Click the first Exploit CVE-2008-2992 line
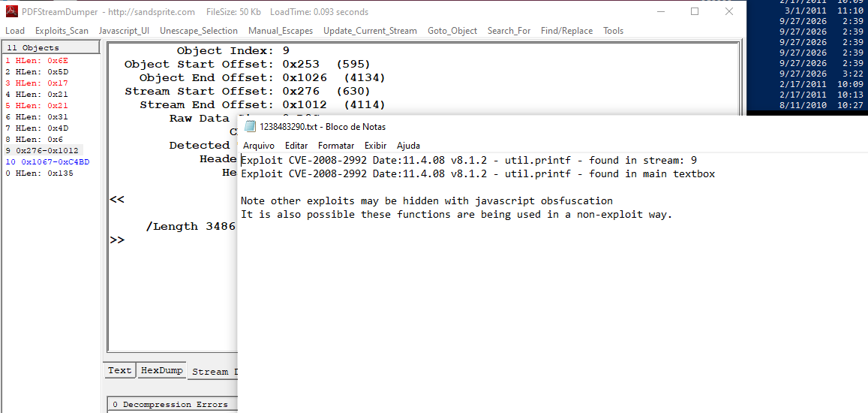Image resolution: width=868 pixels, height=413 pixels. coord(469,160)
